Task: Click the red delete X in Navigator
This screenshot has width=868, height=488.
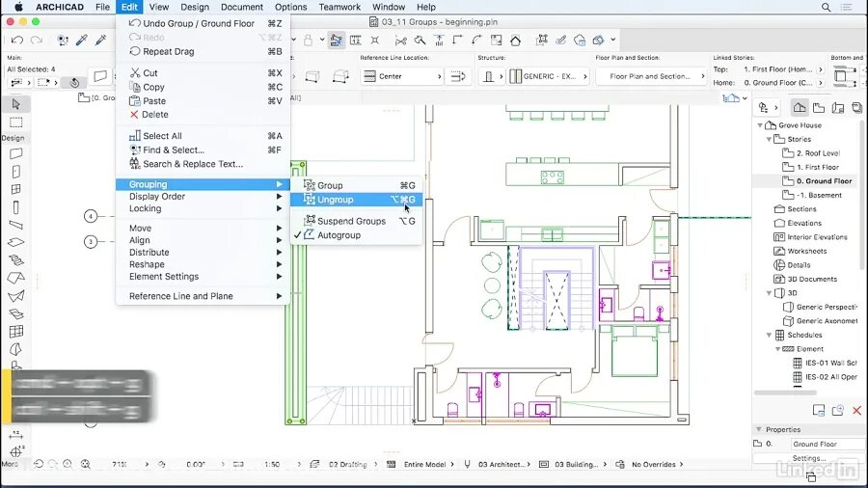Action: [x=857, y=410]
